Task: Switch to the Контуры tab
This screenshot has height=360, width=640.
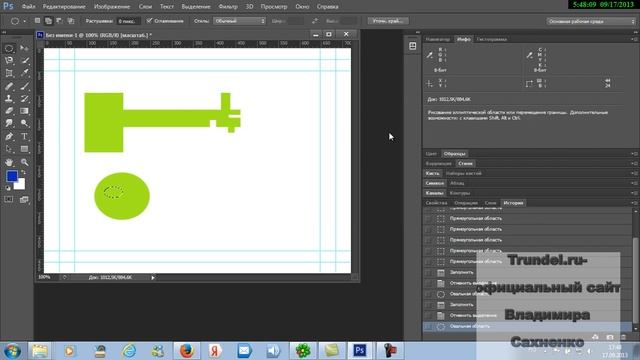Action: [x=460, y=193]
